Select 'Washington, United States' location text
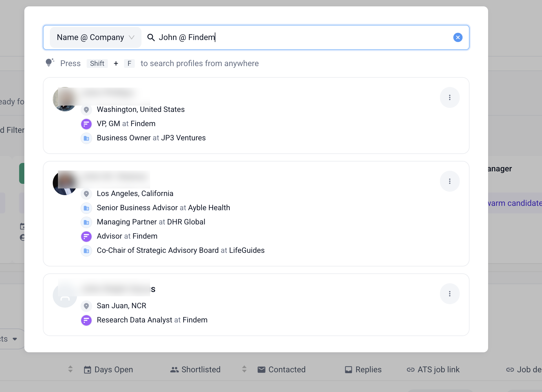 pos(141,110)
